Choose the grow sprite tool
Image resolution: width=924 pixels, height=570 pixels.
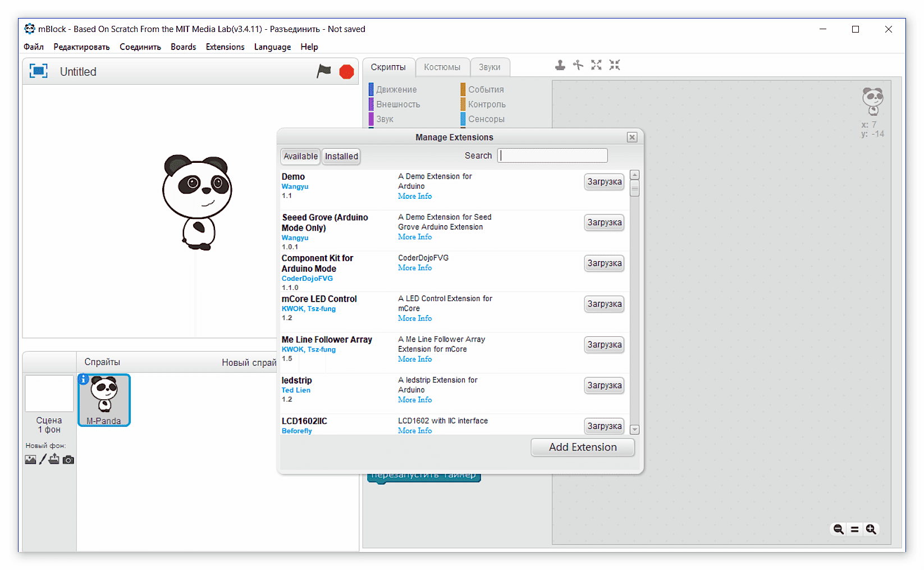coord(596,65)
